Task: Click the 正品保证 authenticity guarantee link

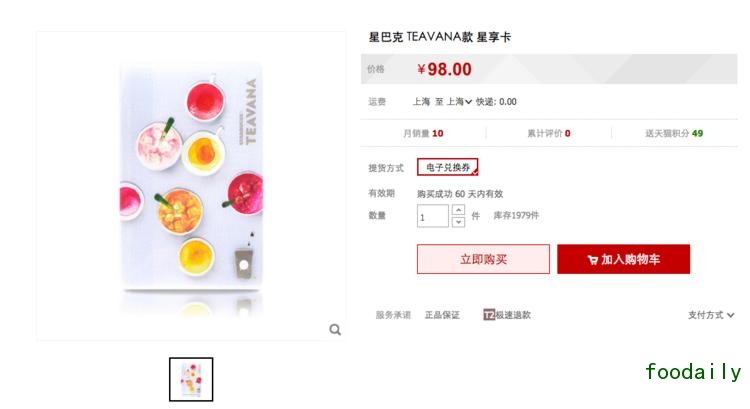Action: [442, 315]
